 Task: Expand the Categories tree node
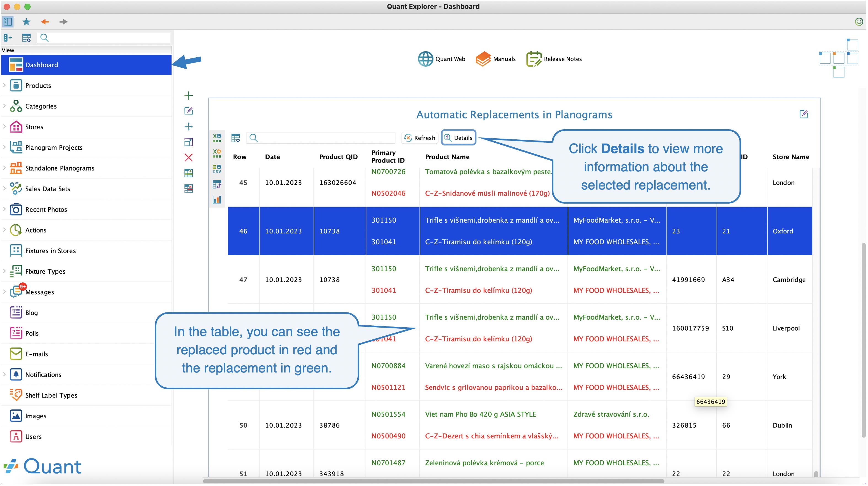tap(4, 106)
